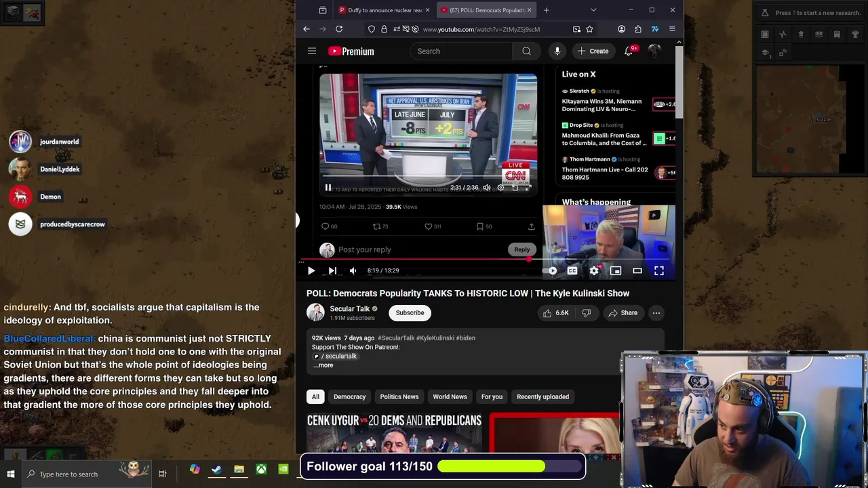Go to YouTube Premium home logo
The height and width of the screenshot is (488, 868).
point(351,51)
